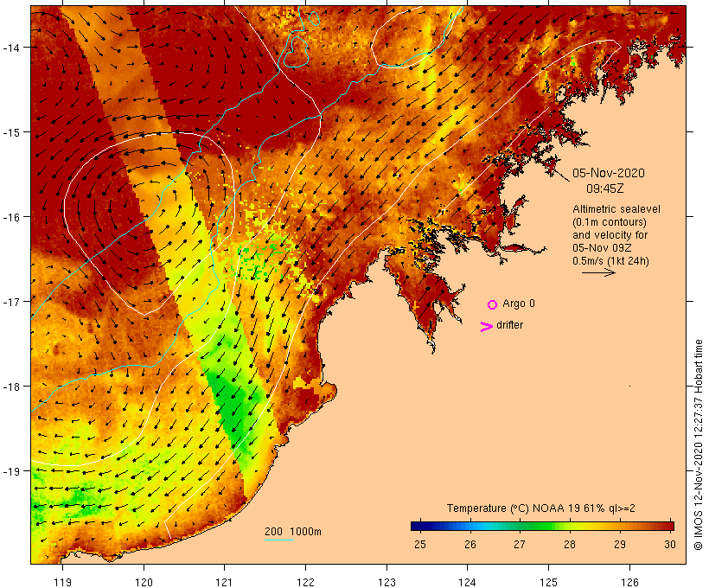Click the color bar label "28"

click(x=569, y=544)
